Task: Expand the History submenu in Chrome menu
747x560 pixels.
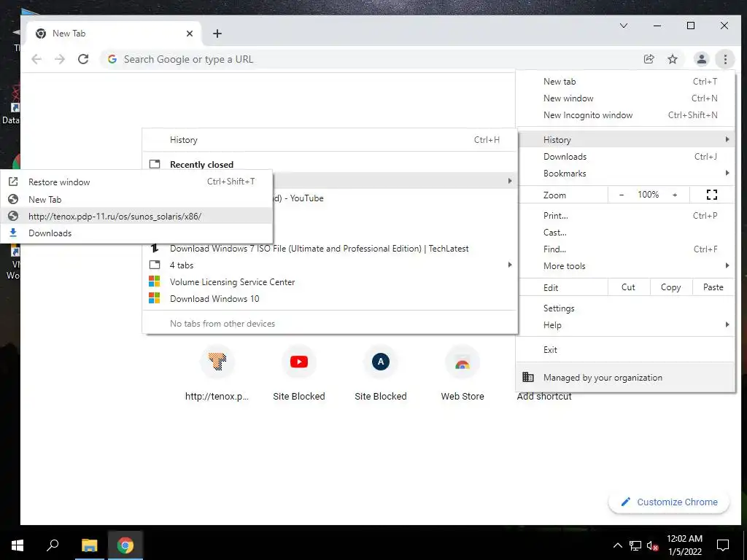Action: pyautogui.click(x=625, y=139)
